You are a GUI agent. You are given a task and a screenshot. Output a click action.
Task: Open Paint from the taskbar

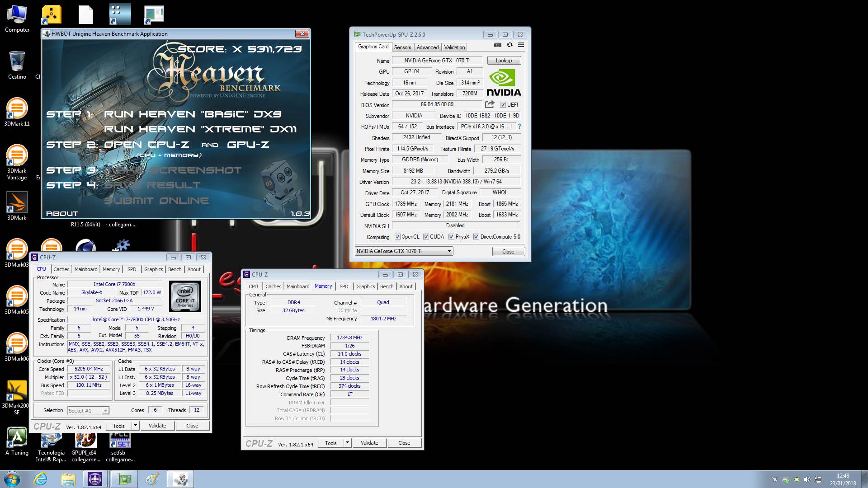point(152,479)
